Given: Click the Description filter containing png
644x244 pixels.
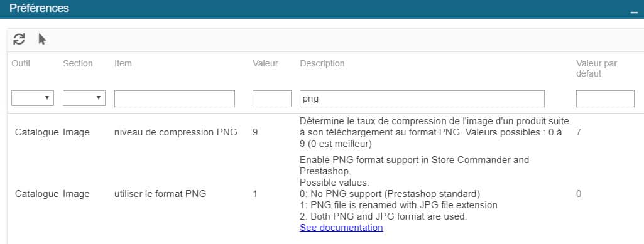Looking at the screenshot, I should (x=422, y=99).
